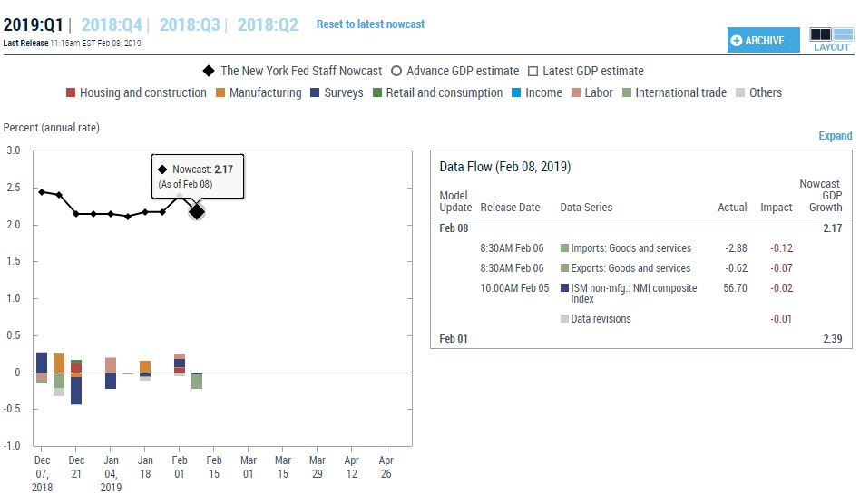Click Reset to latest nowcast link
Image resolution: width=860 pixels, height=504 pixels.
pyautogui.click(x=370, y=24)
